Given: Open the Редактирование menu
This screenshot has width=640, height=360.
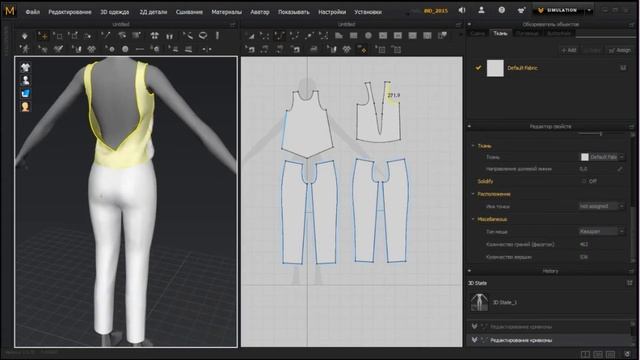Looking at the screenshot, I should pyautogui.click(x=70, y=12).
